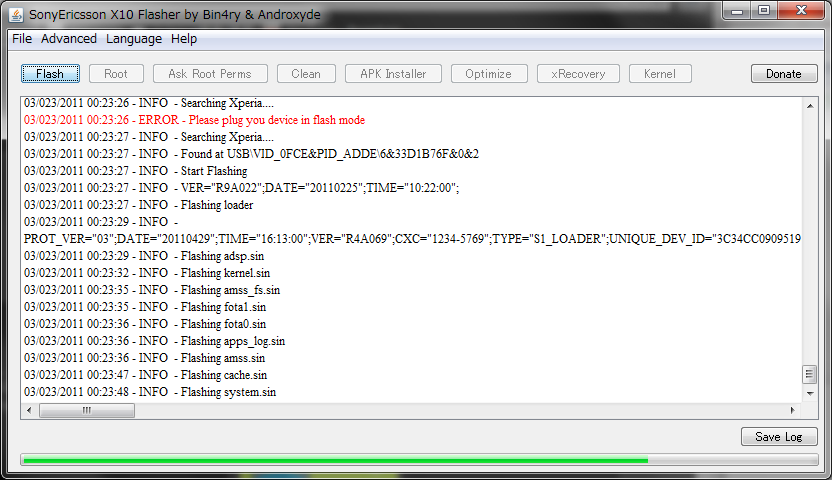
Task: Save the log with Save Log
Action: pos(779,437)
